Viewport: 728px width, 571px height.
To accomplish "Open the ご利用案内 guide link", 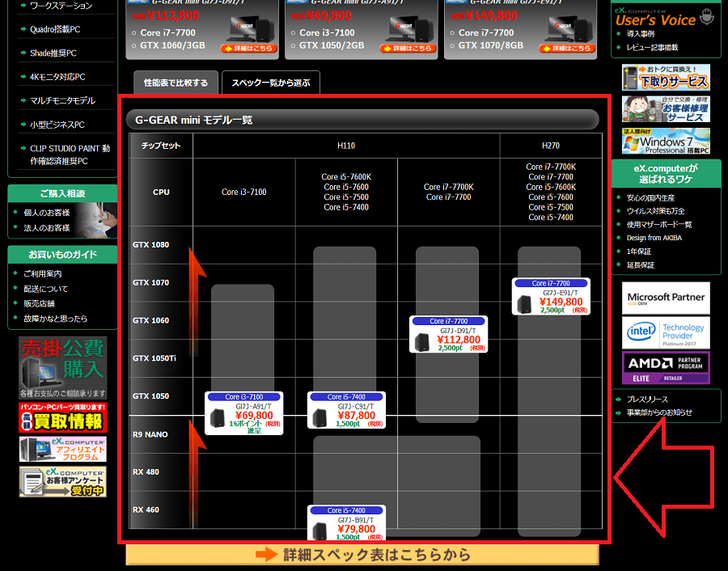I will click(42, 274).
